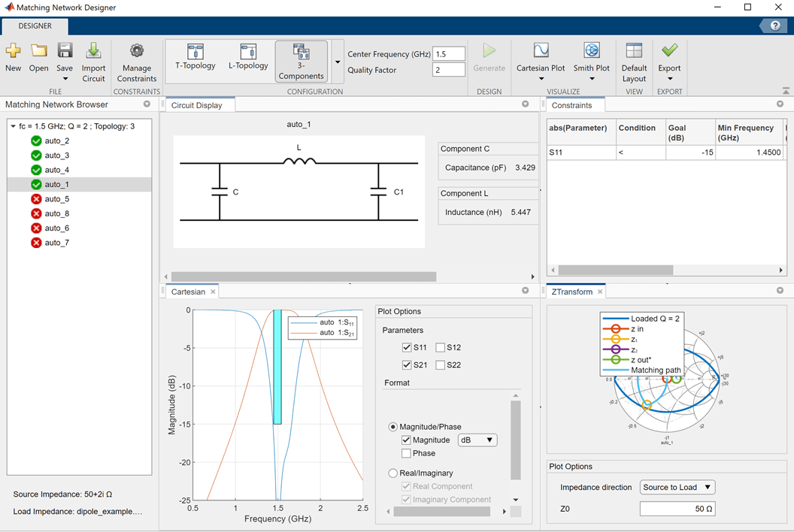Viewport: 794px width, 532px height.
Task: Select auto_5 in the network browser
Action: 56,199
